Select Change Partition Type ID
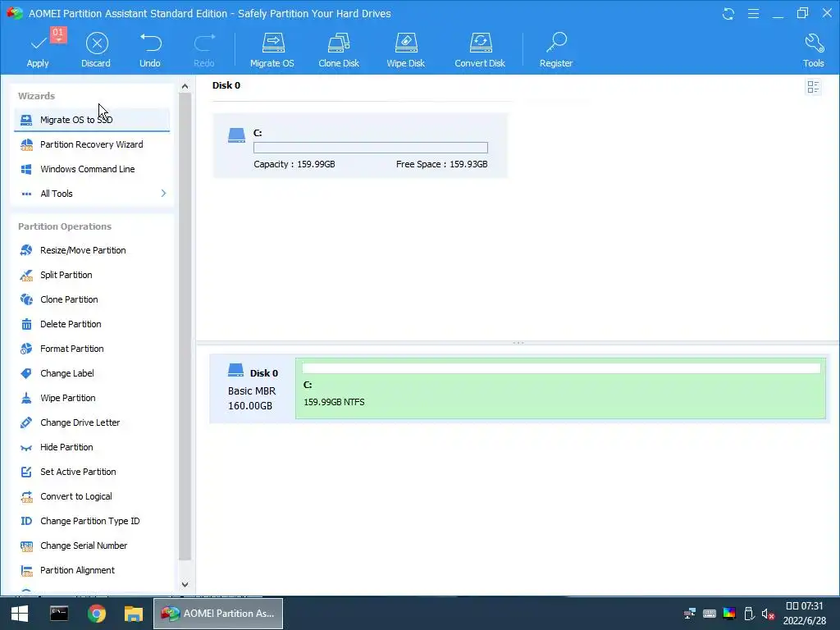This screenshot has height=630, width=840. 92,521
